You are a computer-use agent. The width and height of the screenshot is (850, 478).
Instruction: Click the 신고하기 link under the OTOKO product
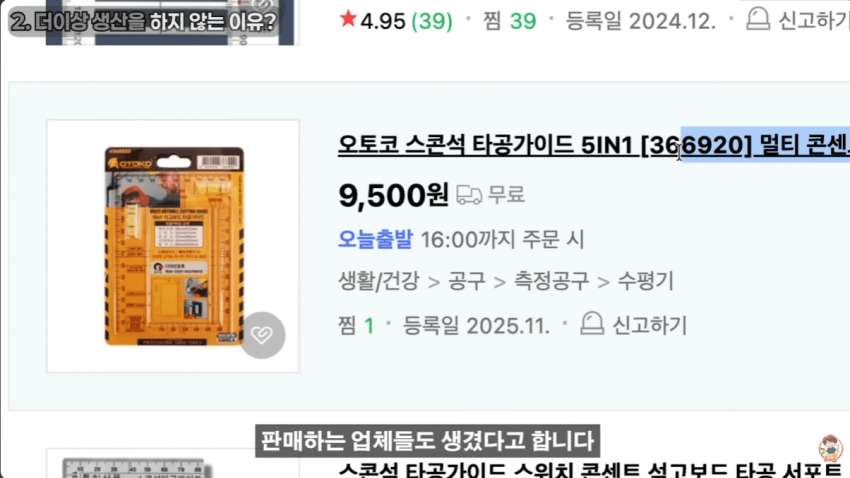pyautogui.click(x=649, y=325)
